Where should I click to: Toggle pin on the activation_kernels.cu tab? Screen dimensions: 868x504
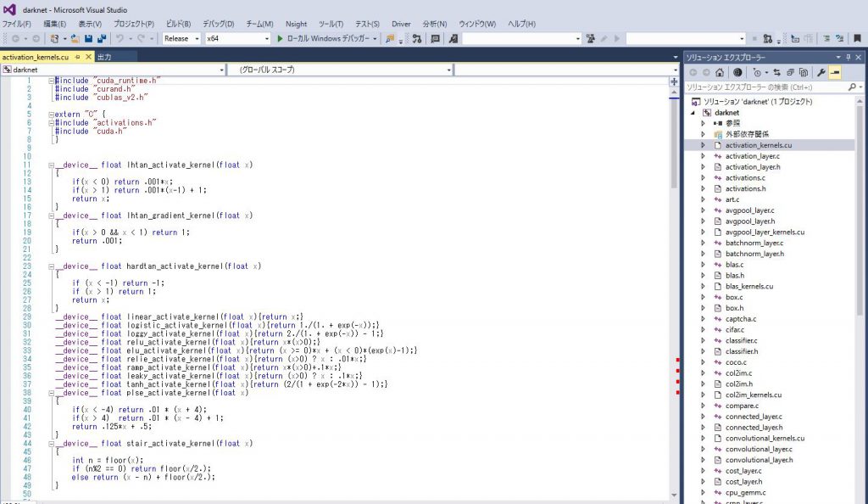pos(77,57)
